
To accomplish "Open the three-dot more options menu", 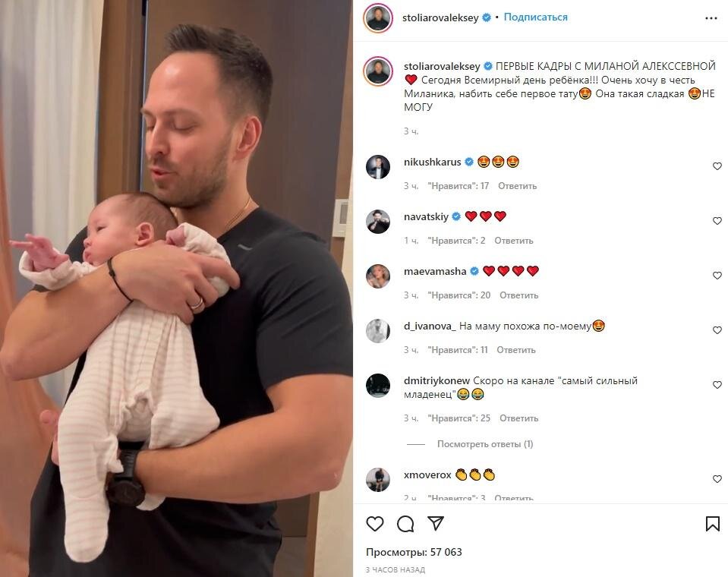I will click(711, 18).
